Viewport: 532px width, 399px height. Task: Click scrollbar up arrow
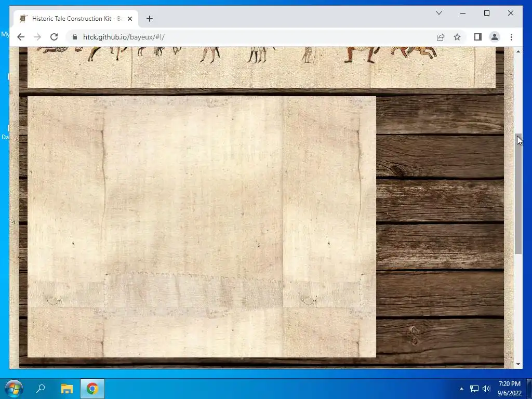pyautogui.click(x=518, y=51)
